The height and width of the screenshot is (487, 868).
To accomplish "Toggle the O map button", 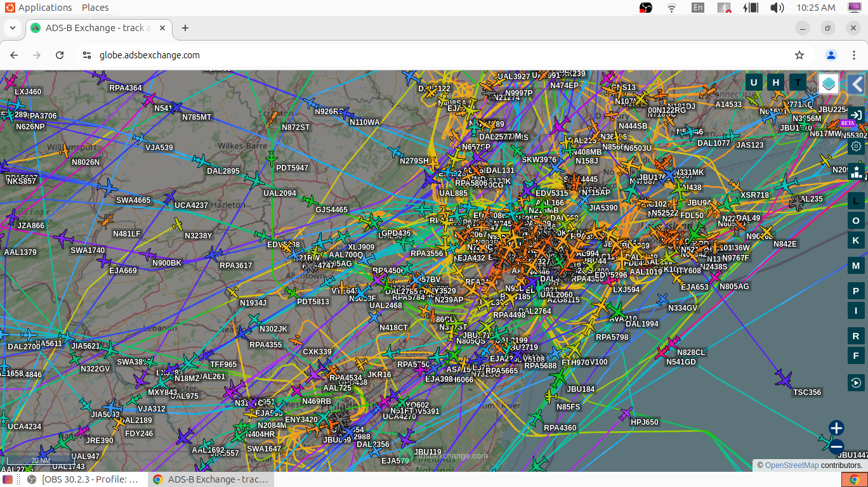I will pos(856,221).
